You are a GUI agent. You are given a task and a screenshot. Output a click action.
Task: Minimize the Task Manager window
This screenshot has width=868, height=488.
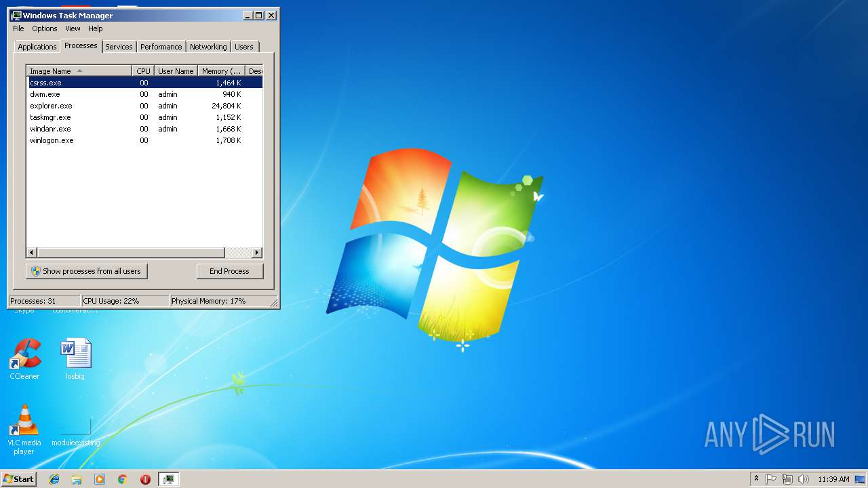(248, 15)
